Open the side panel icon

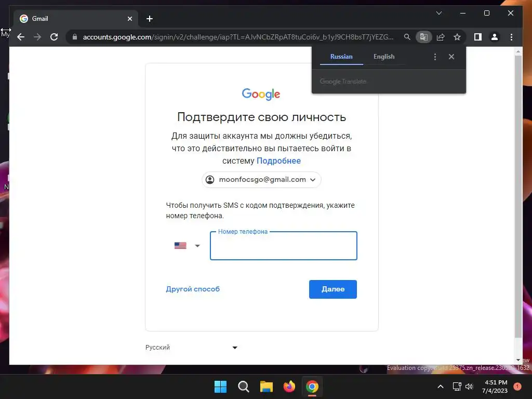[478, 37]
